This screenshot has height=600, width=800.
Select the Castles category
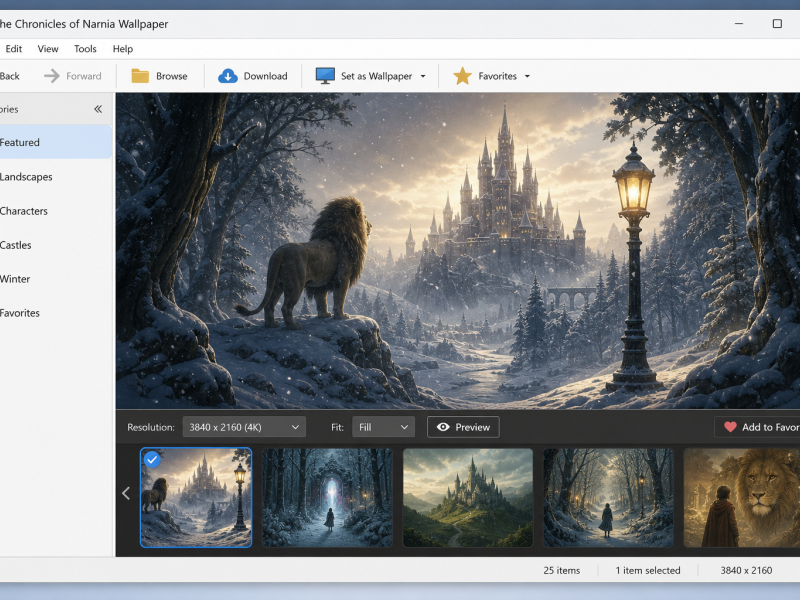[x=56, y=245]
